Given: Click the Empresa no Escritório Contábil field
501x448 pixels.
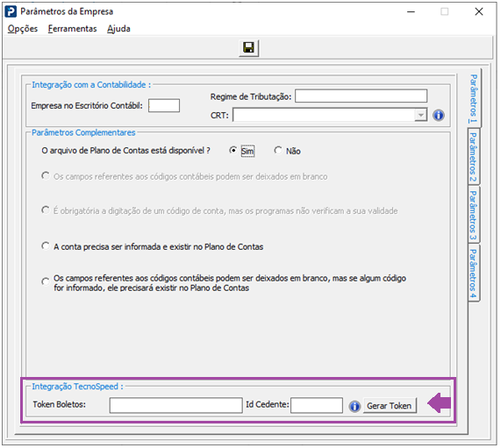Looking at the screenshot, I should [164, 105].
